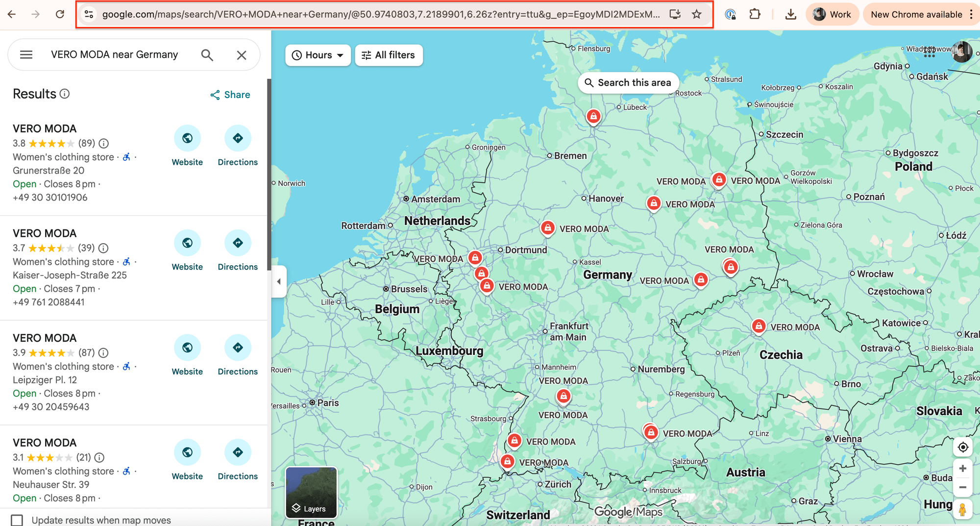Viewport: 980px width, 526px height.
Task: Enable Update results when map moves
Action: (17, 519)
